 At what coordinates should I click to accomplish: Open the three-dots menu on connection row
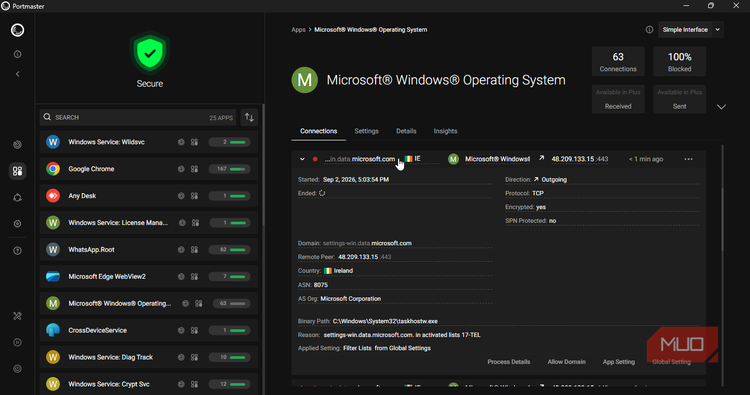click(688, 159)
